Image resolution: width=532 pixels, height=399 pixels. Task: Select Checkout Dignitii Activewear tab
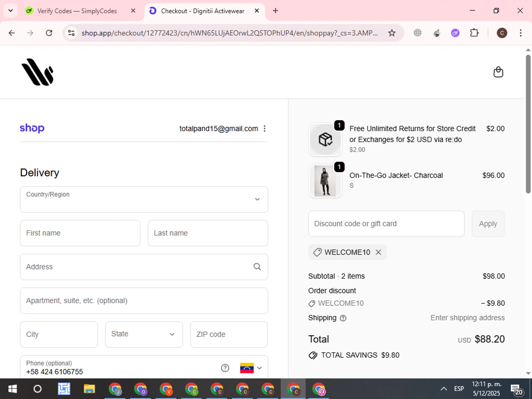tap(202, 11)
